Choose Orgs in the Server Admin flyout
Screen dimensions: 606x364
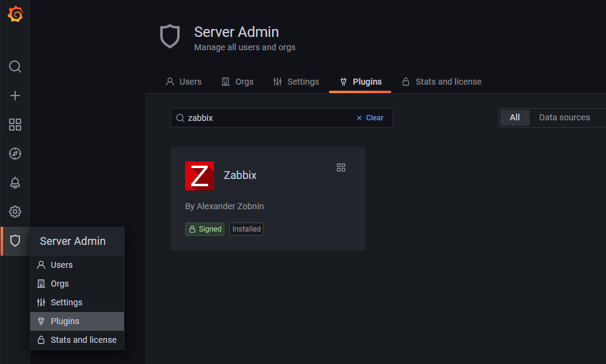[77, 284]
